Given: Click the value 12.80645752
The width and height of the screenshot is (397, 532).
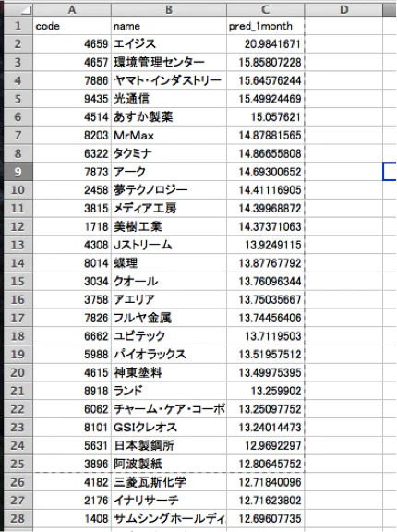Looking at the screenshot, I should tap(266, 464).
